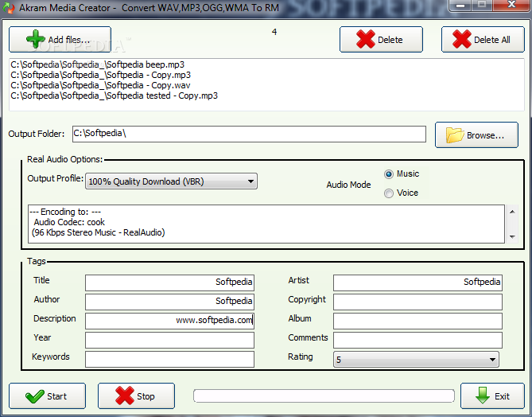This screenshot has width=532, height=417.
Task: Open the Output Profile dropdown
Action: 171,181
